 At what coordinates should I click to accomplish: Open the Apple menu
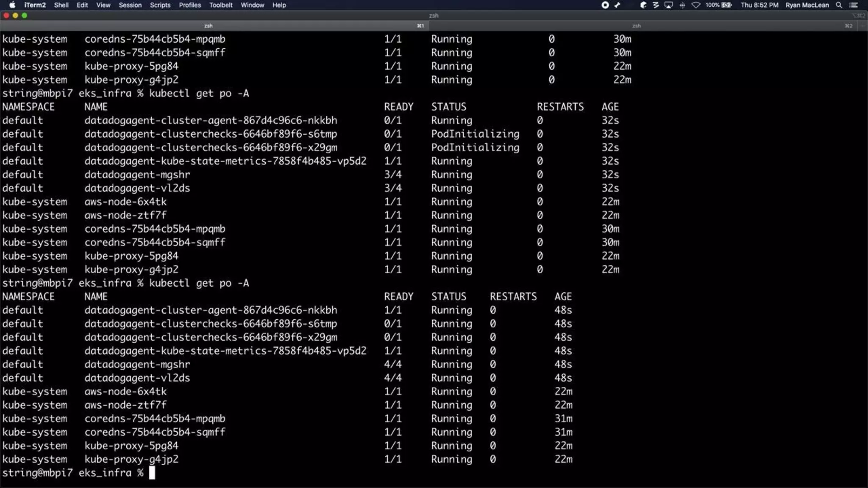[12, 5]
